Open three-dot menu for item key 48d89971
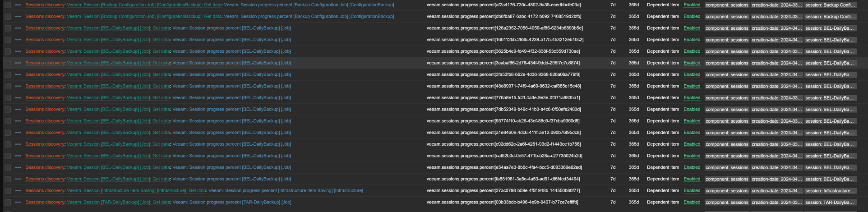Image resolution: width=868 pixels, height=212 pixels. [18, 86]
